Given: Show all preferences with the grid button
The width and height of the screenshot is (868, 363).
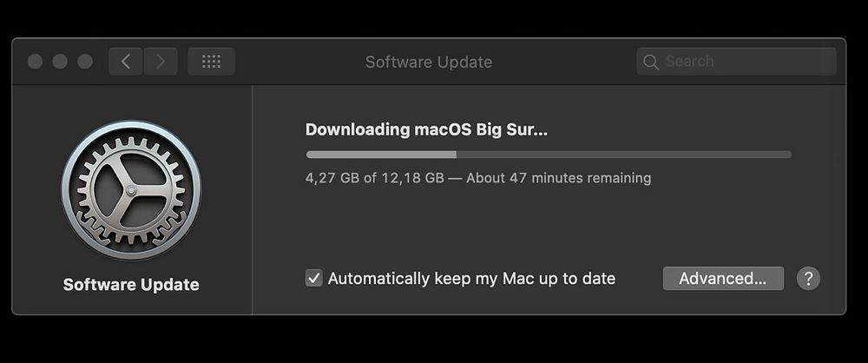Looking at the screenshot, I should pos(211,62).
